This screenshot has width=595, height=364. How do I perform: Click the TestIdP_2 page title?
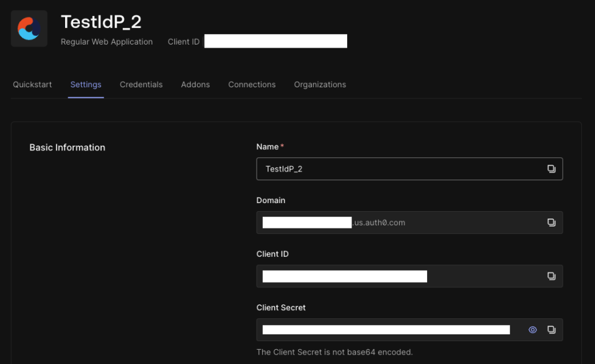pos(101,22)
